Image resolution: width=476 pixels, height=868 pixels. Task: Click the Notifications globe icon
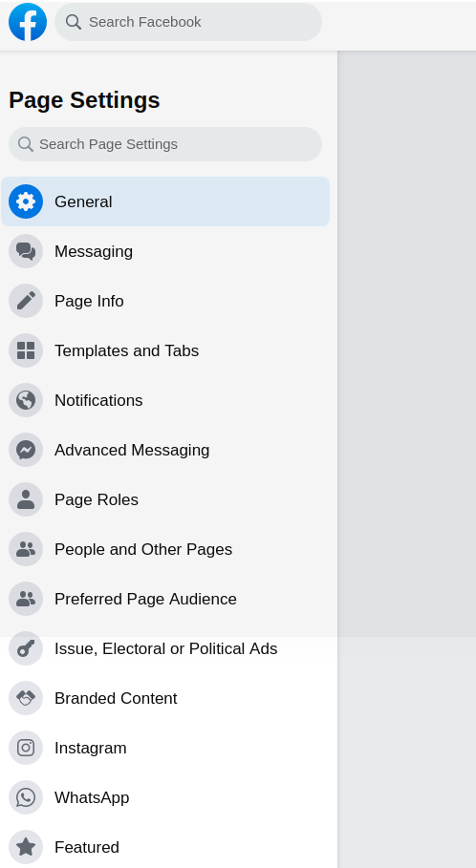[x=26, y=400]
